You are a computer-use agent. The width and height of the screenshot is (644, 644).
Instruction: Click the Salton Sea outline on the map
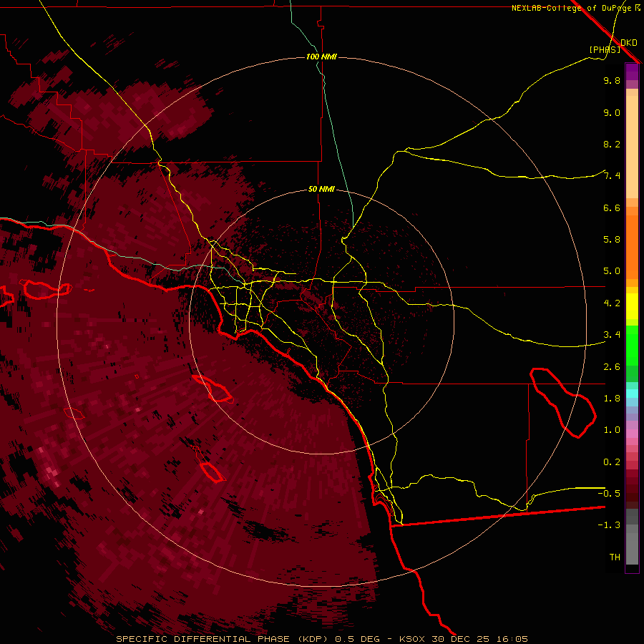pyautogui.click(x=563, y=402)
